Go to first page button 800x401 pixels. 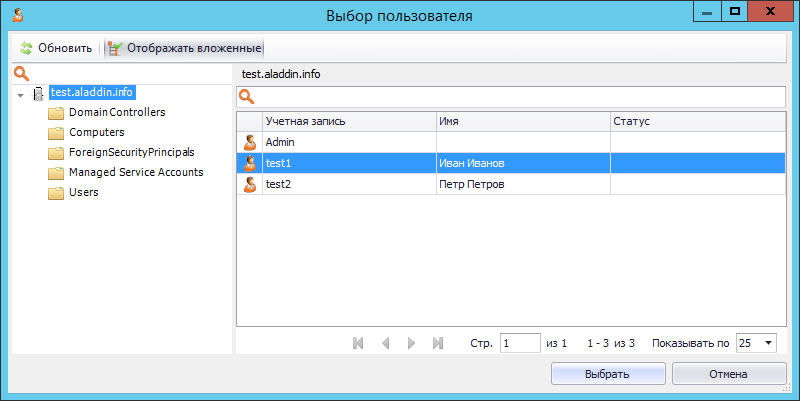[x=358, y=343]
